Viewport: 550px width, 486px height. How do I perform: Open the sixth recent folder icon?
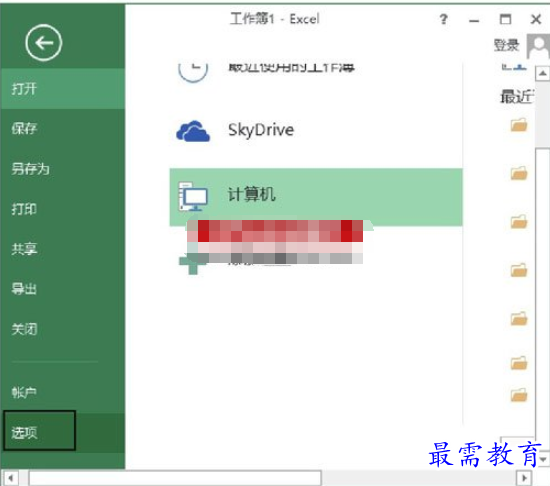point(519,363)
